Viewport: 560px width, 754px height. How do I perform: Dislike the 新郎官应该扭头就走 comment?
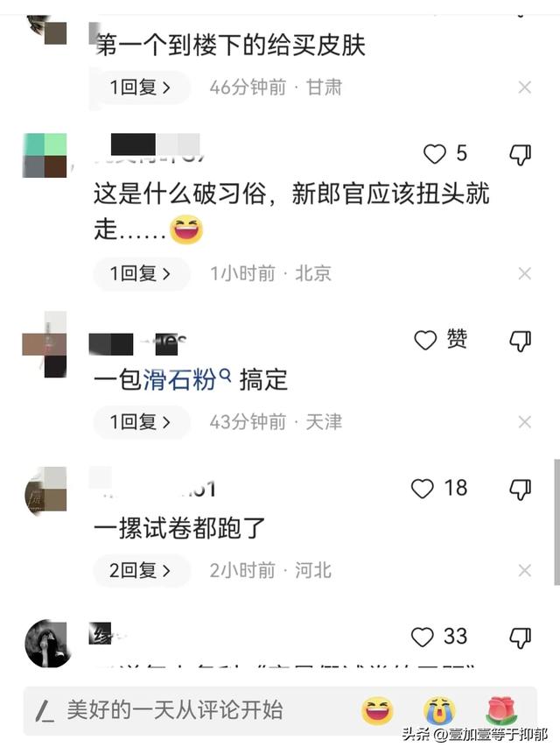pyautogui.click(x=520, y=155)
